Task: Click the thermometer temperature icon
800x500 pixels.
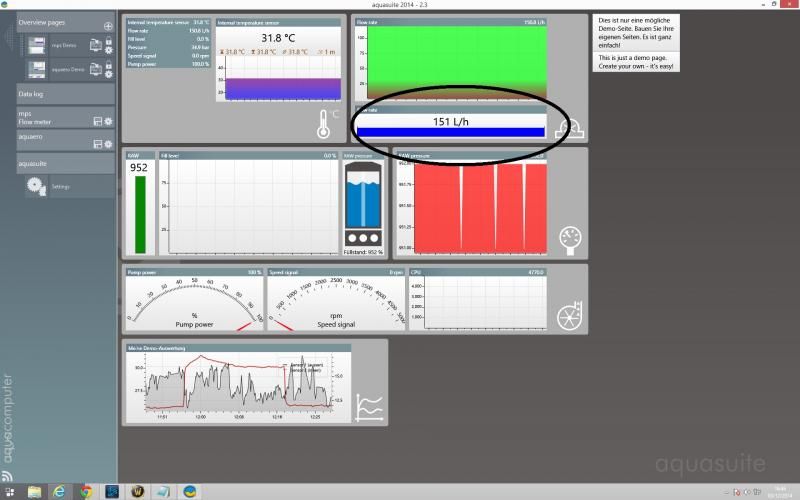Action: 324,124
